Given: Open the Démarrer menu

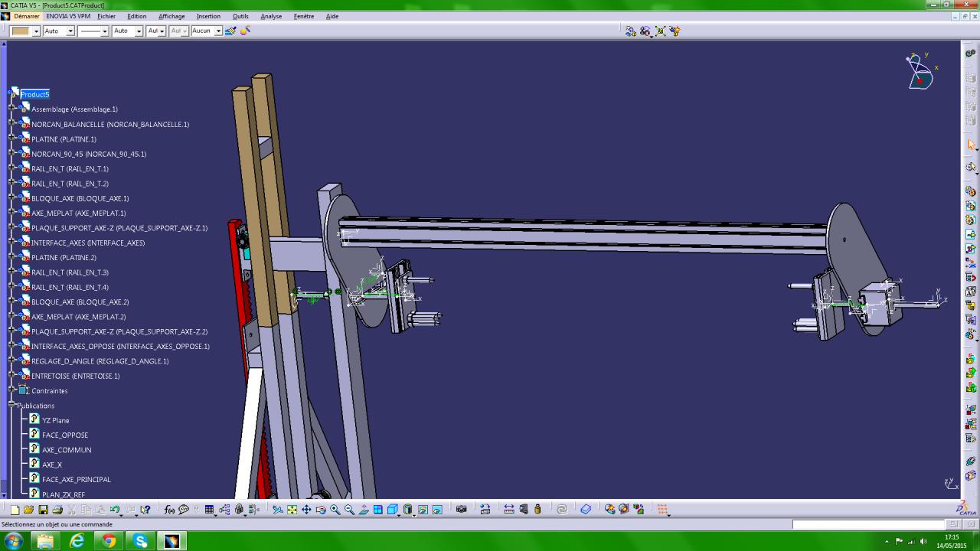Looking at the screenshot, I should [27, 16].
